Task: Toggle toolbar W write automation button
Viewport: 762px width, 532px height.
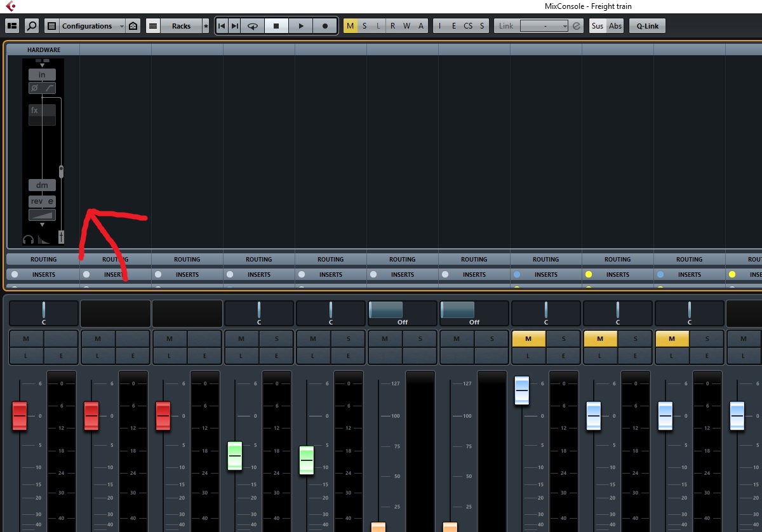Action: pyautogui.click(x=406, y=26)
